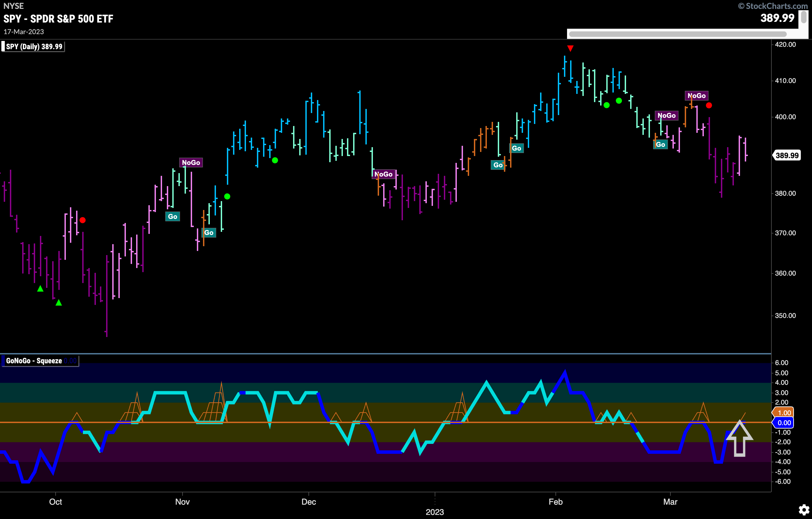This screenshot has width=812, height=519.
Task: Click the upper green up-triangle marker before October
Action: (40, 289)
